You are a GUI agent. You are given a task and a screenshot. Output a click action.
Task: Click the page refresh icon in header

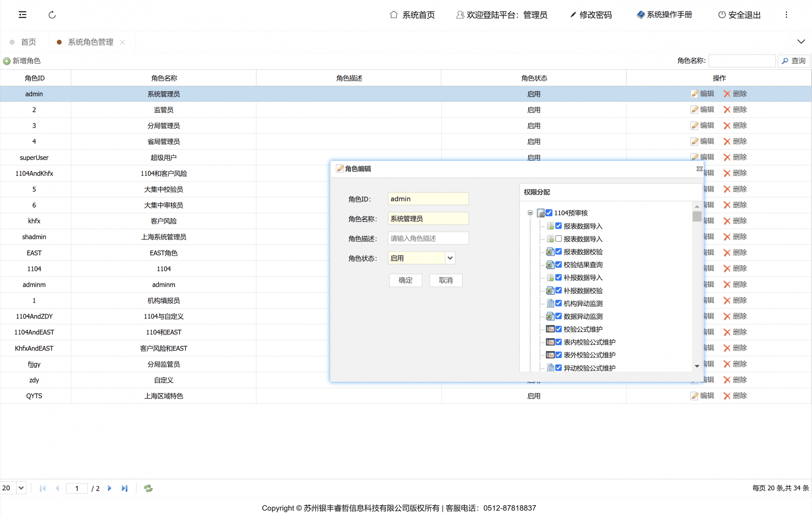(x=52, y=15)
